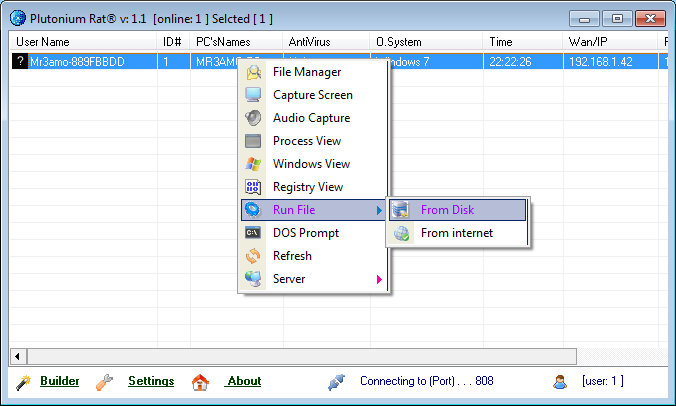The width and height of the screenshot is (676, 406).
Task: Click the O.System column header
Action: (426, 42)
